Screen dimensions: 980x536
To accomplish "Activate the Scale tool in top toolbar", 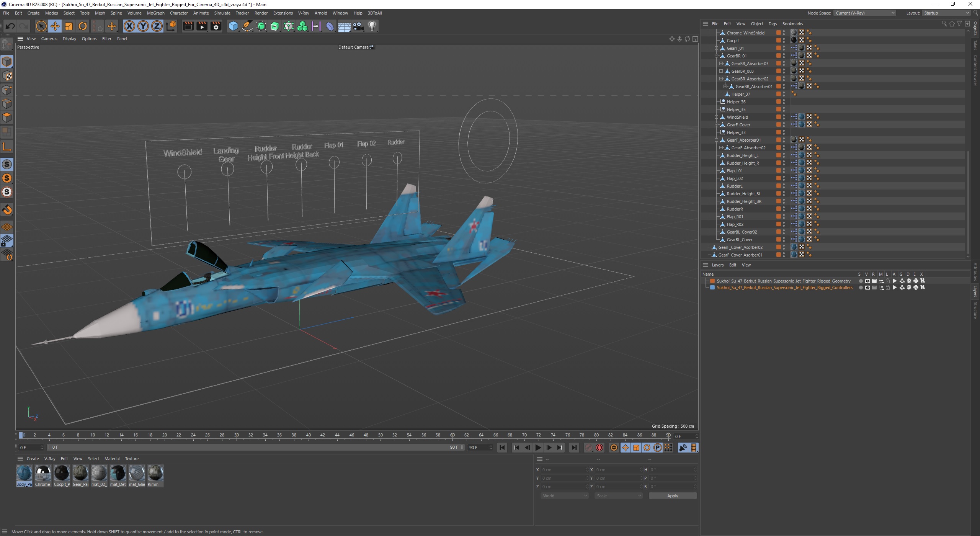I will click(x=69, y=26).
